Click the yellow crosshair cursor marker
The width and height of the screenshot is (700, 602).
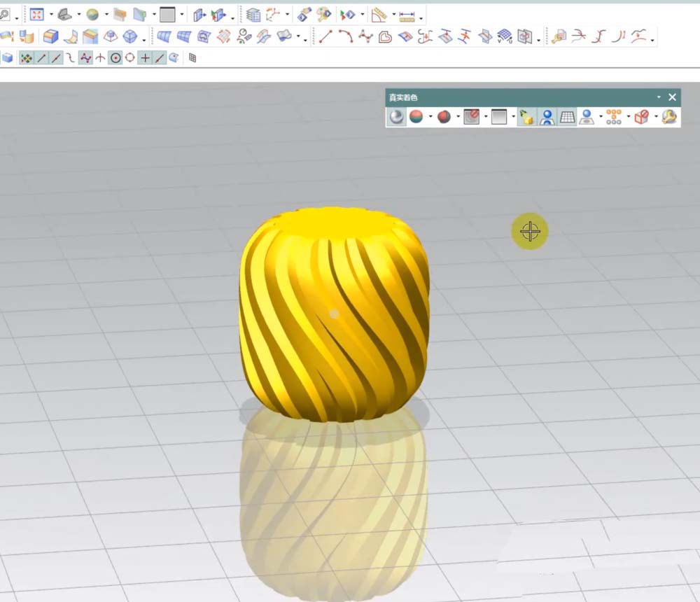pos(530,231)
